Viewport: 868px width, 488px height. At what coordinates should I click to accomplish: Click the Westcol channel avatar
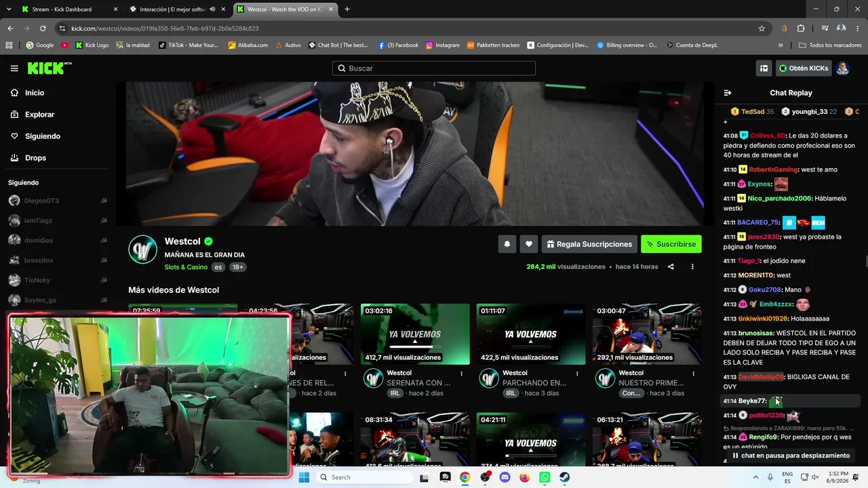(x=143, y=249)
